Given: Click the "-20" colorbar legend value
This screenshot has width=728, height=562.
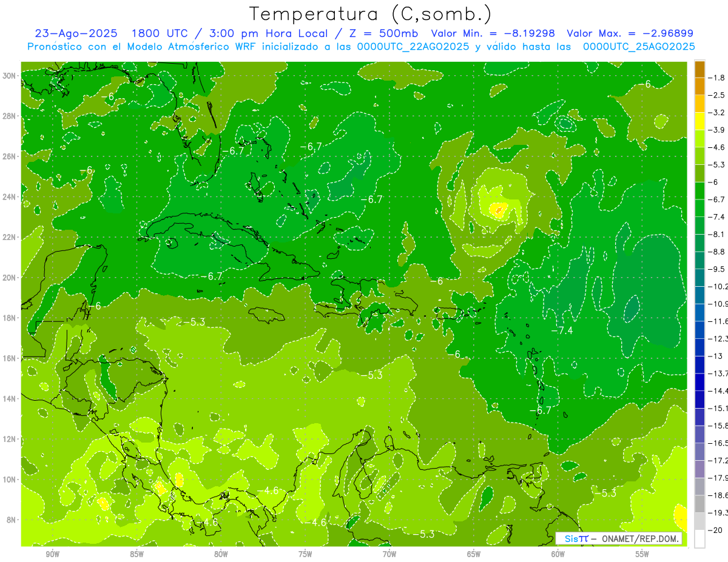Looking at the screenshot, I should [716, 529].
